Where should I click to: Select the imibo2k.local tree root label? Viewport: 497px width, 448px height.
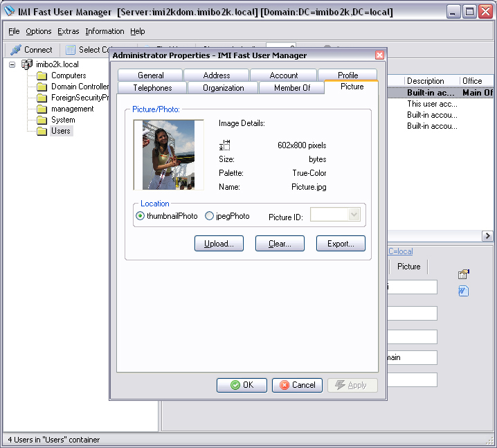click(x=57, y=64)
